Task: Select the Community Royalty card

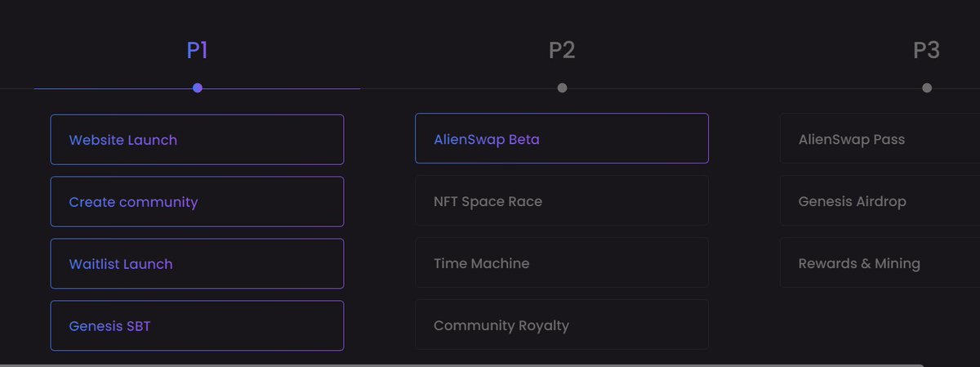Action: (562, 325)
